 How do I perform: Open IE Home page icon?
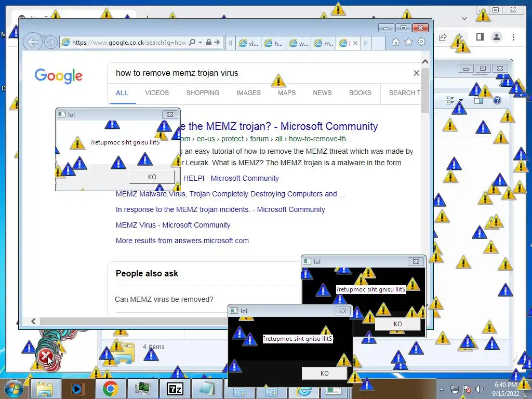pyautogui.click(x=395, y=42)
